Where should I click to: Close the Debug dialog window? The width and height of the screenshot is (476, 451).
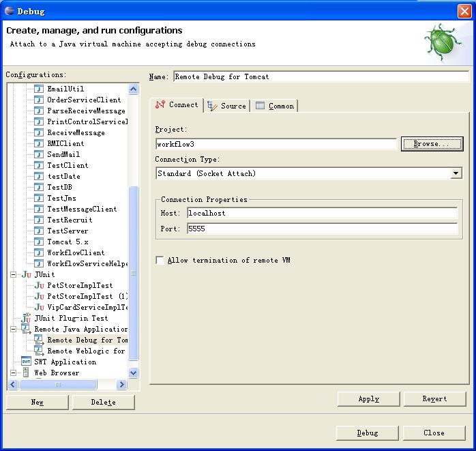click(464, 12)
